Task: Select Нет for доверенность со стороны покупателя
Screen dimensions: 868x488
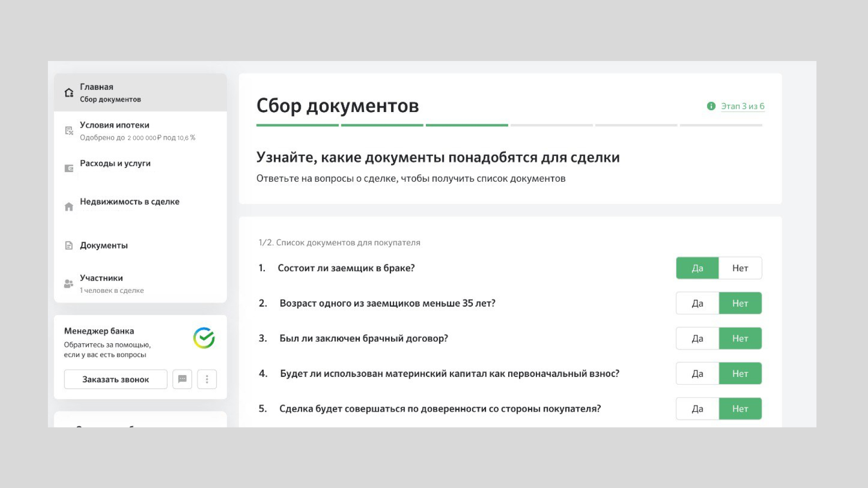Action: tap(740, 408)
